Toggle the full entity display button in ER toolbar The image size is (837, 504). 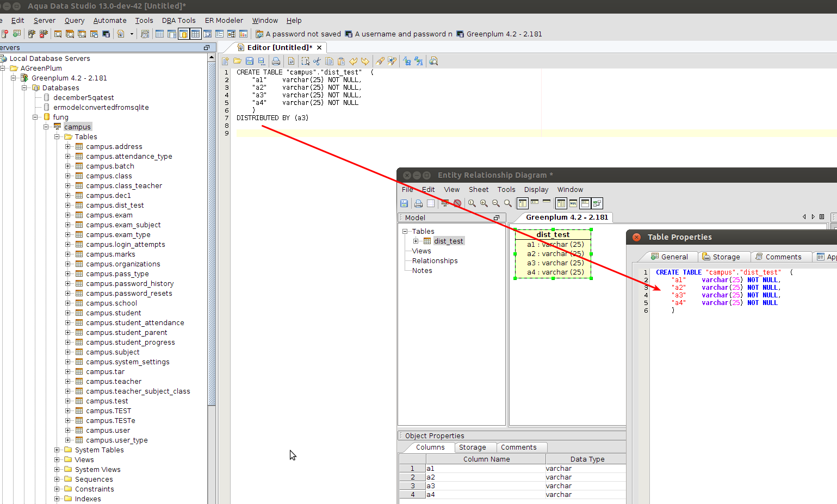[523, 203]
